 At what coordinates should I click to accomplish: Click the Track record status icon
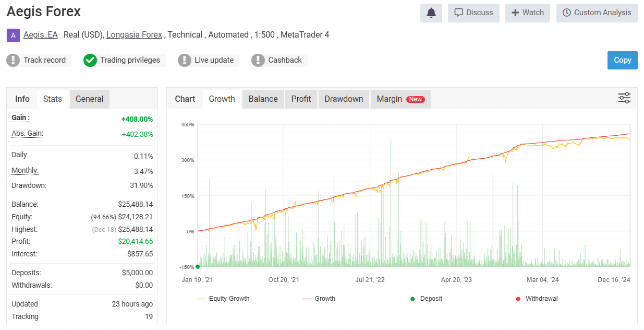pyautogui.click(x=13, y=60)
